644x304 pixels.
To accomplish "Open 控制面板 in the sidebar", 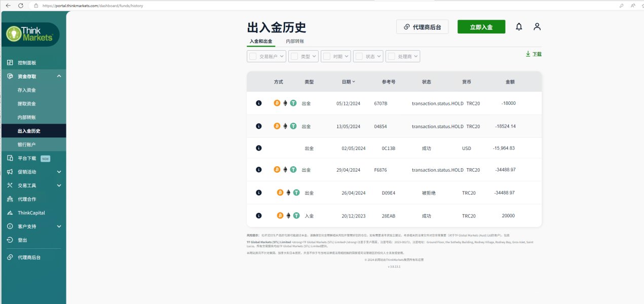I will (27, 63).
